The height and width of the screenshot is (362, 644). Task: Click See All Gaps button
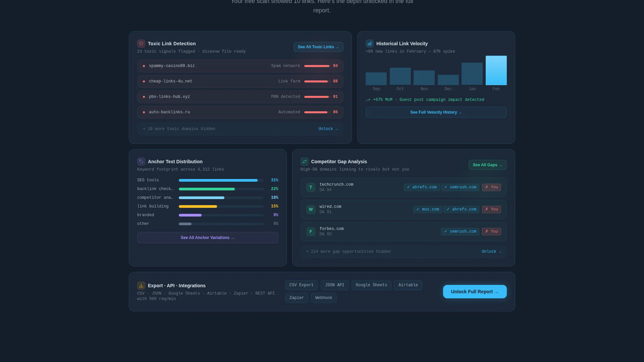pos(488,165)
